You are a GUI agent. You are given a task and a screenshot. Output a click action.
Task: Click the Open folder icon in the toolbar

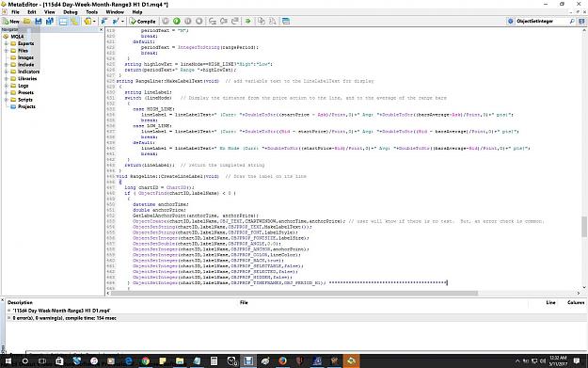coord(27,22)
